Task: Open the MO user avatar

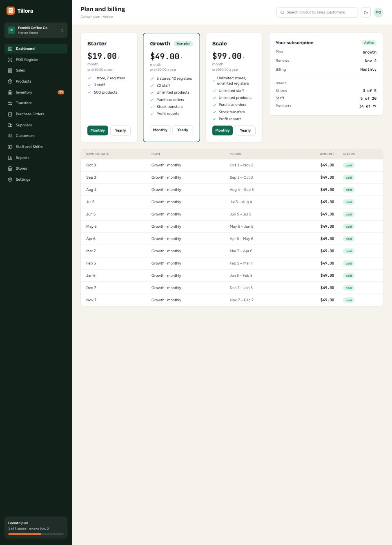Action: pos(379,12)
